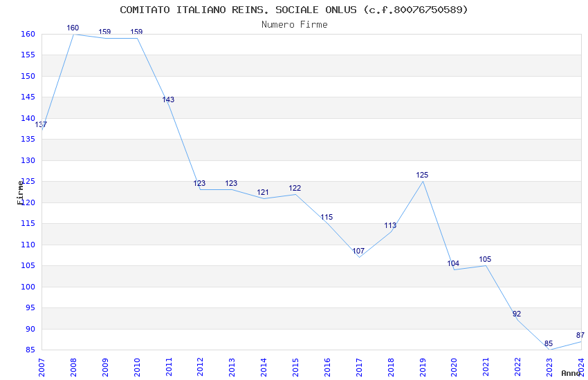The image size is (588, 380).
Task: Click the 115 data point label
Action: (327, 217)
